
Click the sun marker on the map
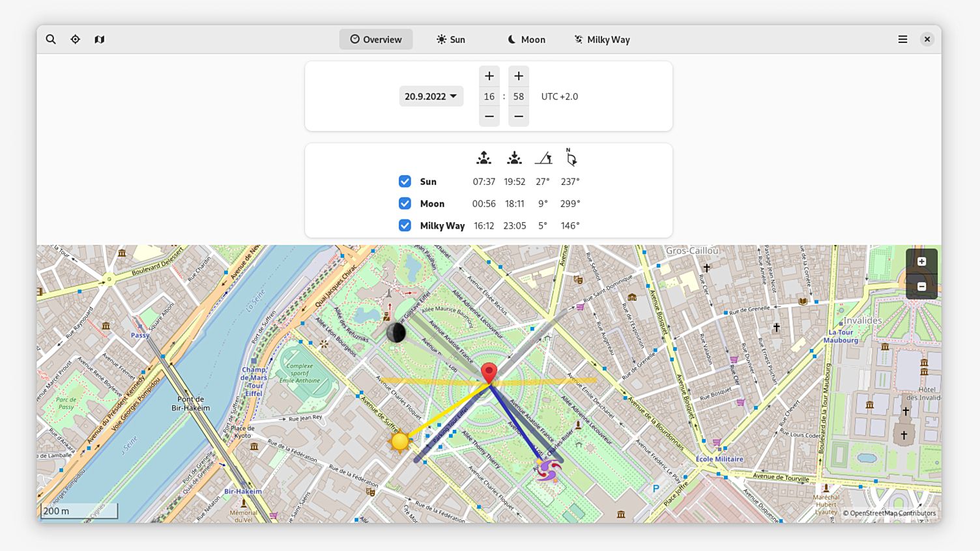pyautogui.click(x=399, y=442)
